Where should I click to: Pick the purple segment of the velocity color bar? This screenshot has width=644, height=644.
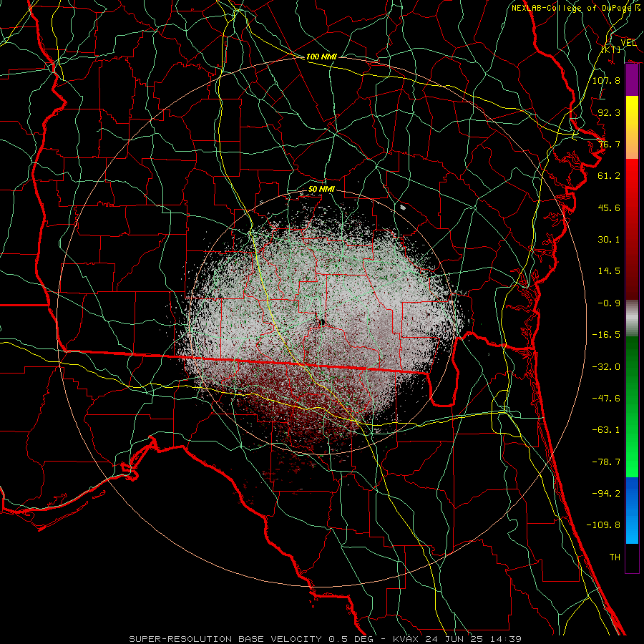tap(632, 80)
